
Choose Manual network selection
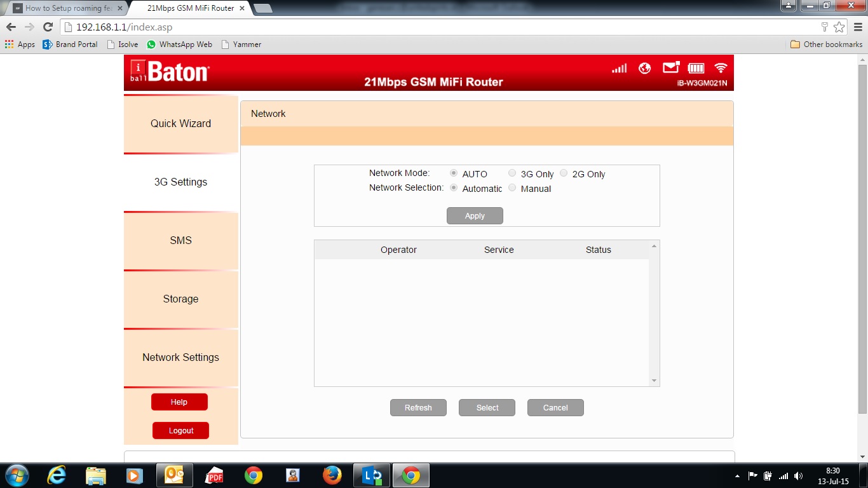pos(512,188)
